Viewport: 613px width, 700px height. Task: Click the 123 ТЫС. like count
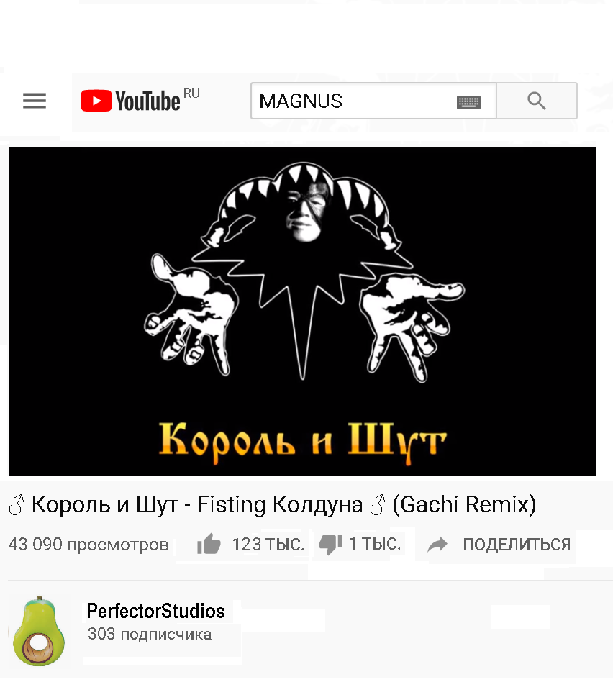pos(268,545)
